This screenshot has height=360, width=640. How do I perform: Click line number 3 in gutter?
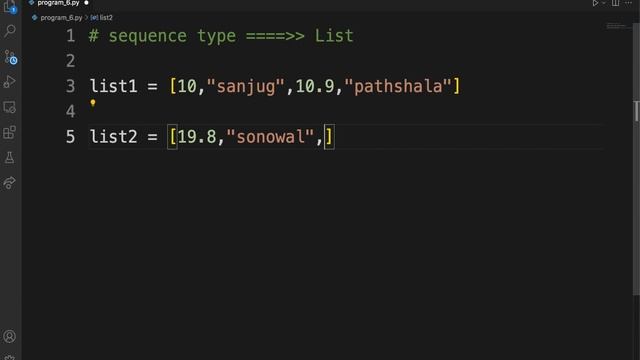pyautogui.click(x=71, y=86)
